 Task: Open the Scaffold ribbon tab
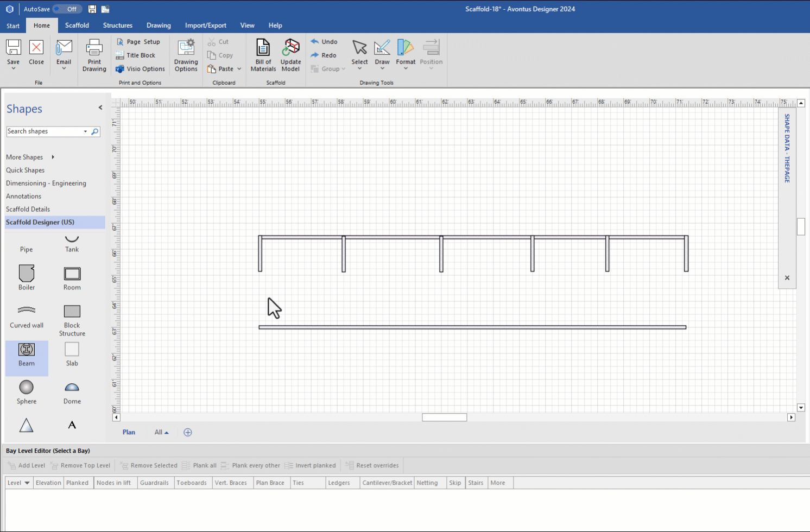point(77,26)
